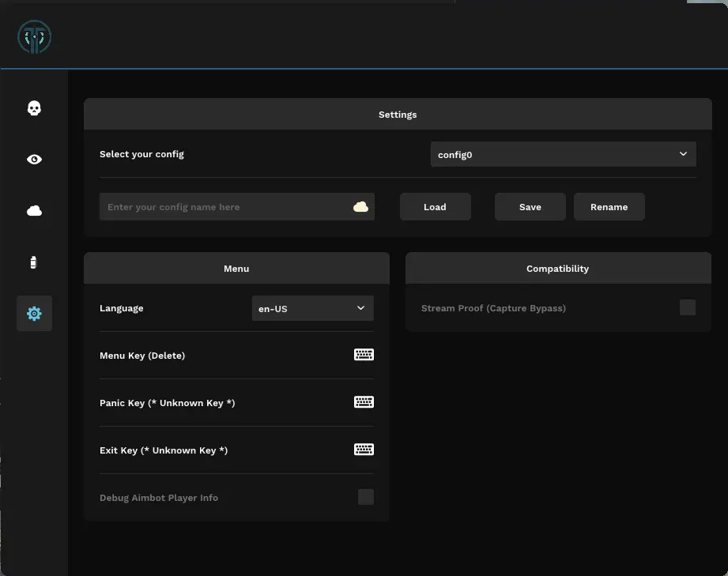Click keyboard icon for Exit Key binding

[364, 450]
